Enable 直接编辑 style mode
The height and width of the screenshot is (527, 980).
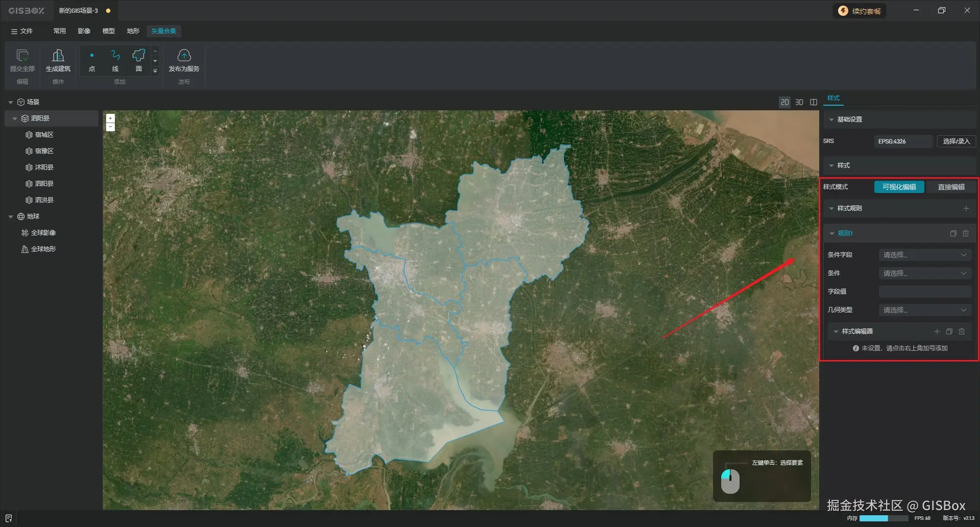(x=951, y=187)
